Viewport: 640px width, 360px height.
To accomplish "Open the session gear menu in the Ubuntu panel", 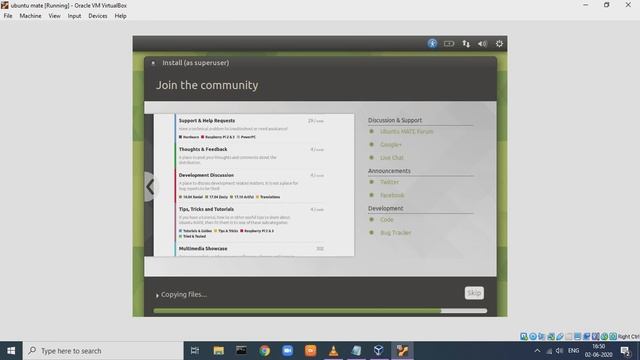I will (x=499, y=43).
